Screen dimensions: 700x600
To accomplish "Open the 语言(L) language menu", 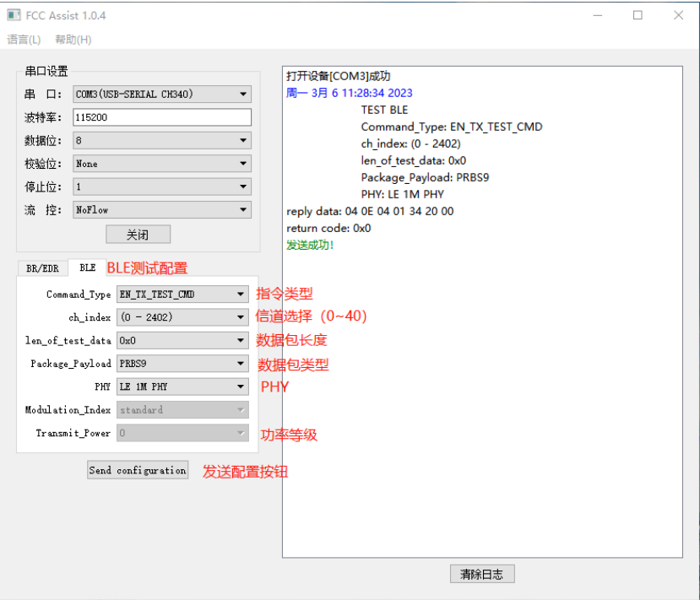I will click(x=24, y=40).
